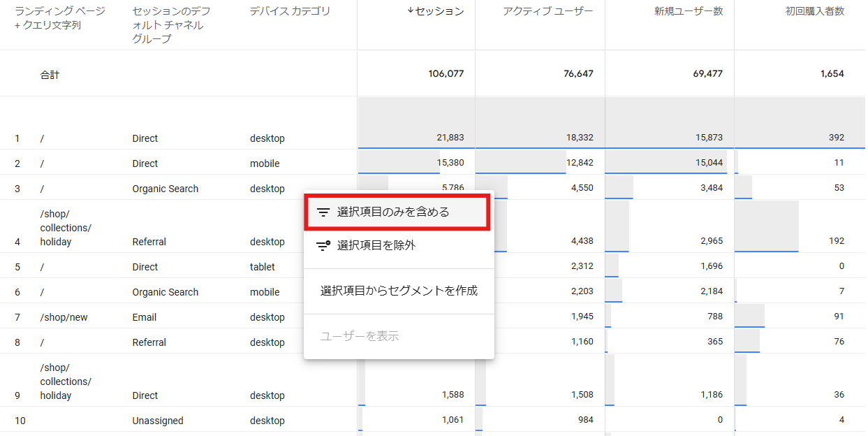Select /shop/new landing page in row 7
868x436 pixels.
click(64, 317)
